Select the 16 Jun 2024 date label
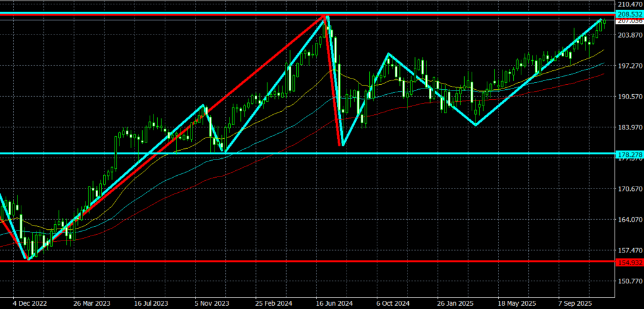Image resolution: width=644 pixels, height=309 pixels. 333,301
